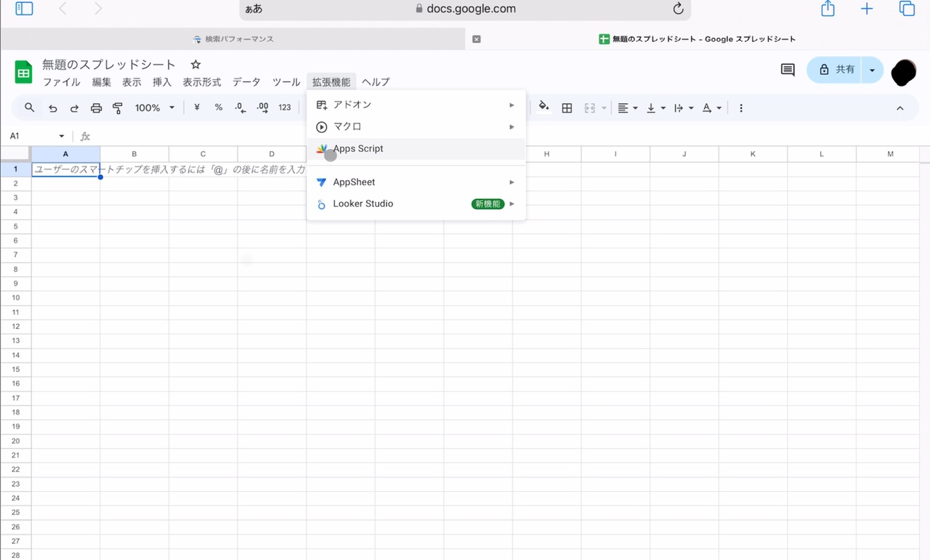
Task: Open the text wrapping dropdown
Action: [x=684, y=107]
